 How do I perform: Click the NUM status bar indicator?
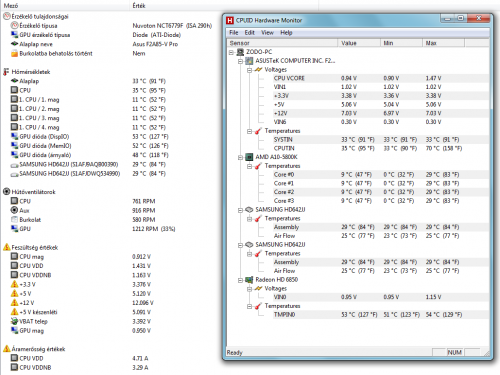pyautogui.click(x=455, y=352)
